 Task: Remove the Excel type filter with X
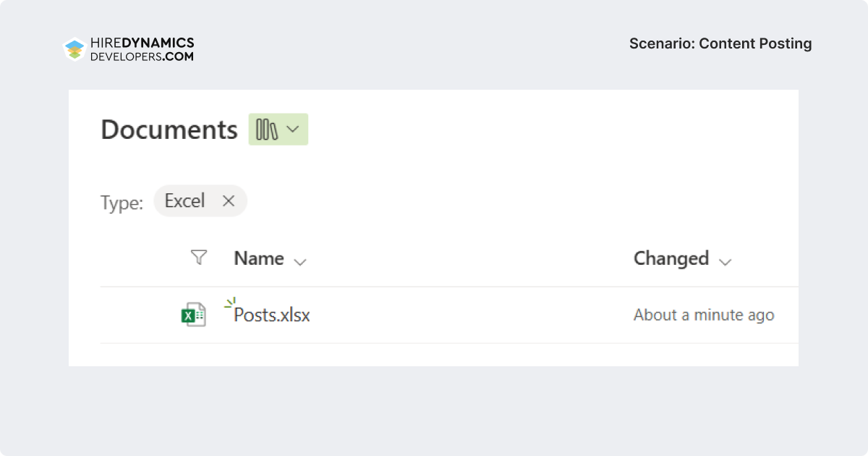pyautogui.click(x=229, y=200)
